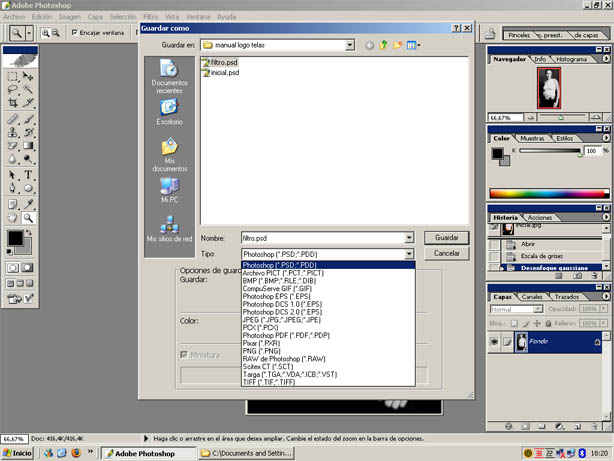The image size is (614, 461).
Task: Click the Lasso tool
Action: 13,88
